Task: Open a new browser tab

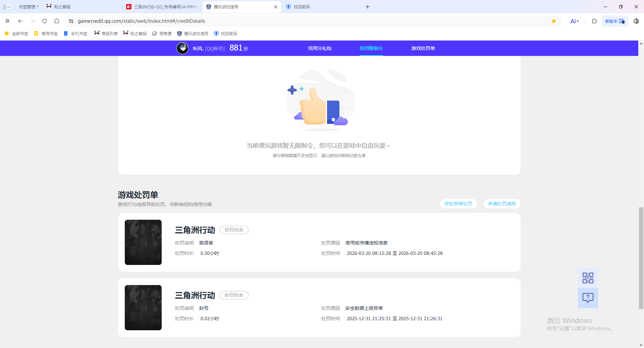Action: point(368,7)
